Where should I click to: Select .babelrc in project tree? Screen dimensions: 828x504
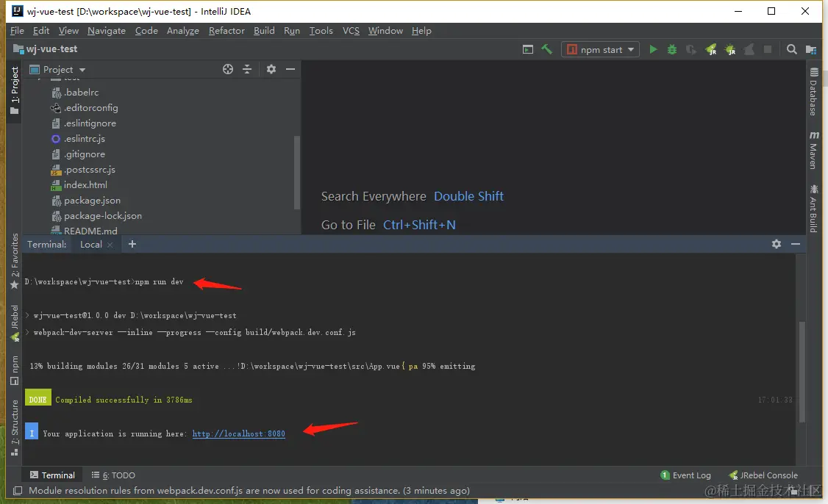(75, 93)
